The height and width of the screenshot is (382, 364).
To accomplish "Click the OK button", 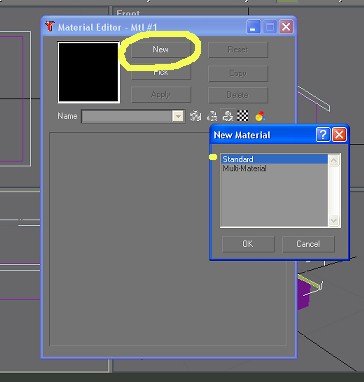I will [248, 244].
